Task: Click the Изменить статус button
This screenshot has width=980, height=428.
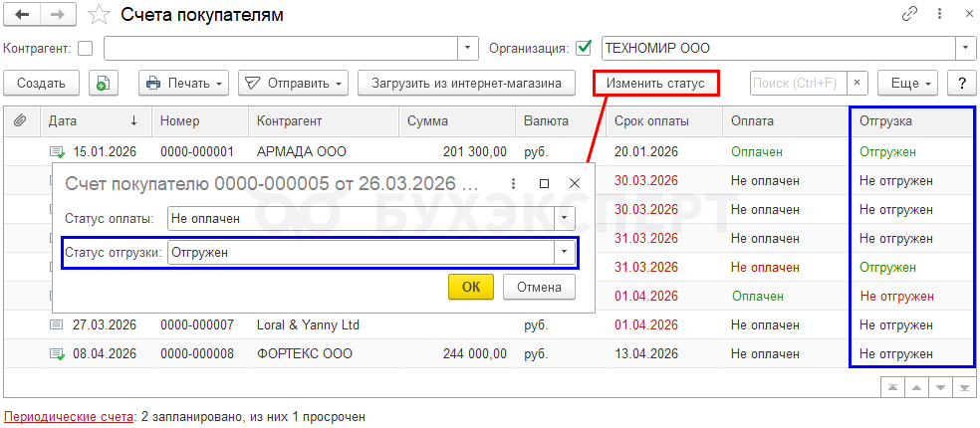Action: coord(655,83)
